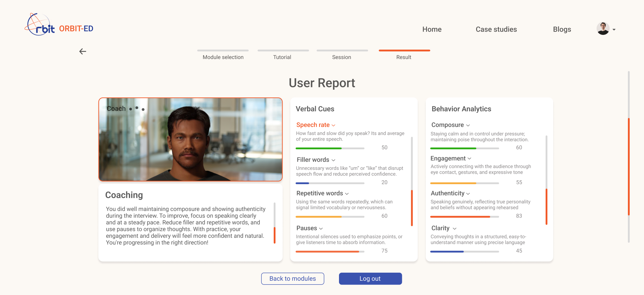The image size is (644, 295).
Task: Open the Case studies page
Action: (x=496, y=29)
